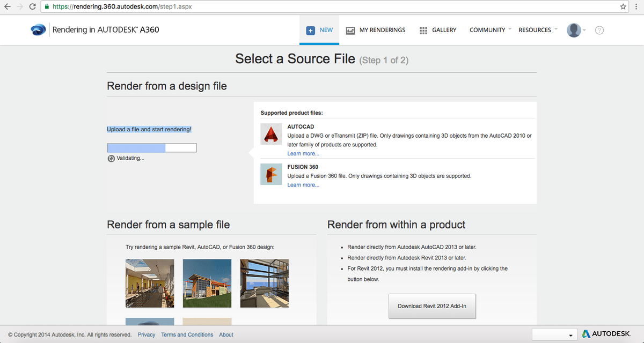This screenshot has height=343, width=644.
Task: Click the 'Render from a sample file' heading
Action: pyautogui.click(x=169, y=225)
